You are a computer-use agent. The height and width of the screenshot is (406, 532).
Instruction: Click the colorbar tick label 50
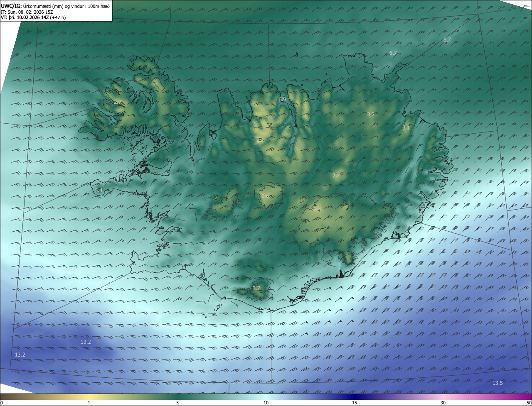tap(529, 403)
